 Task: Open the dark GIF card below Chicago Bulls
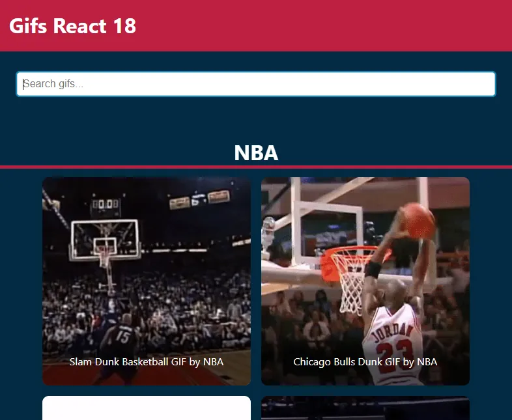[x=365, y=408]
